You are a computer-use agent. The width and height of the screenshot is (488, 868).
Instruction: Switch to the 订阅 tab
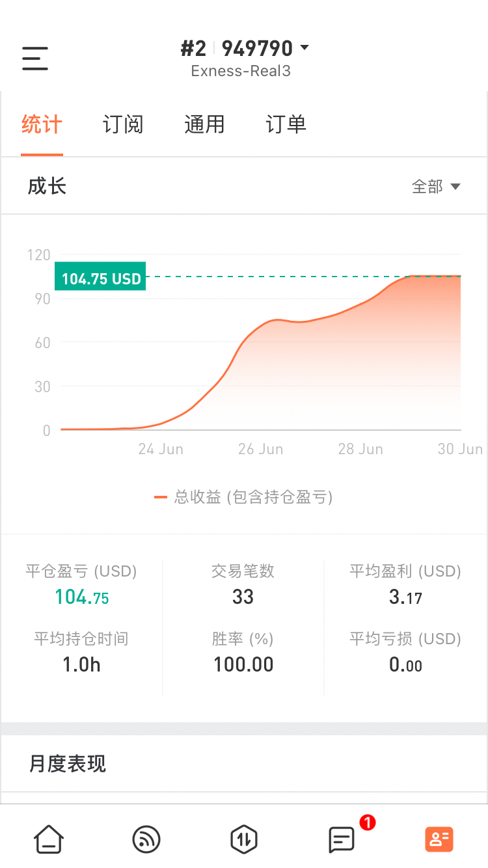tap(123, 124)
